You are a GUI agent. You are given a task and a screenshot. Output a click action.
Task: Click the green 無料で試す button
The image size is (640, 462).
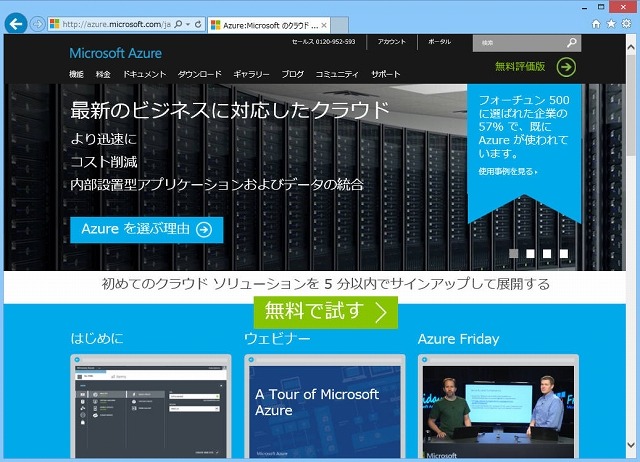tap(325, 311)
